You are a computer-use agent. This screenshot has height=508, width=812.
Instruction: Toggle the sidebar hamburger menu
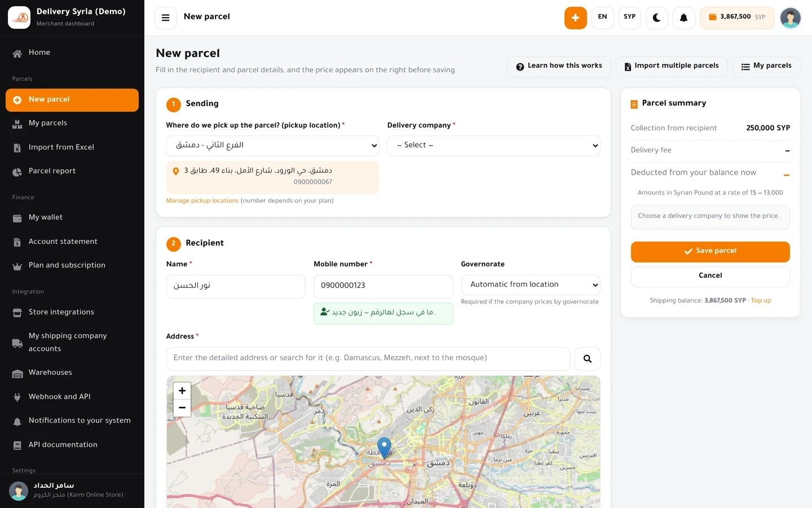[x=166, y=17]
